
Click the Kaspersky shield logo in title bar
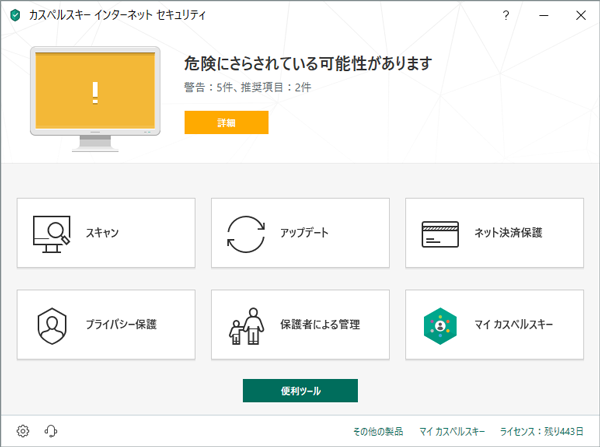click(x=15, y=15)
